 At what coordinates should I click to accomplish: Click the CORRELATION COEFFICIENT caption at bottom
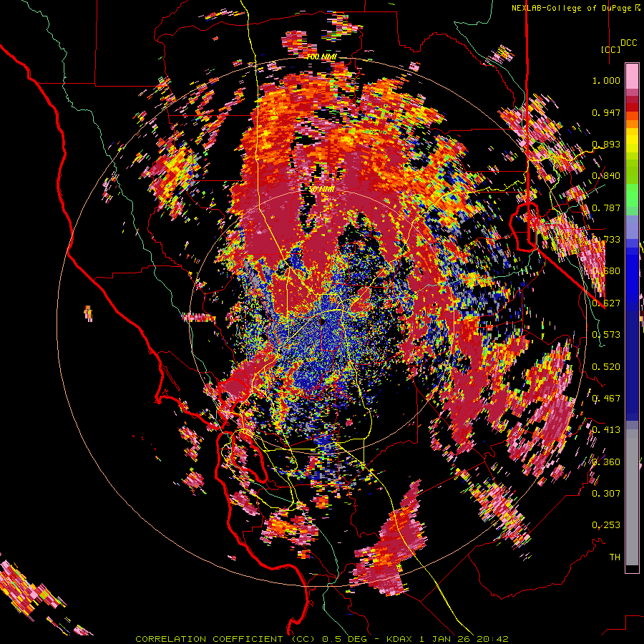tap(322, 639)
